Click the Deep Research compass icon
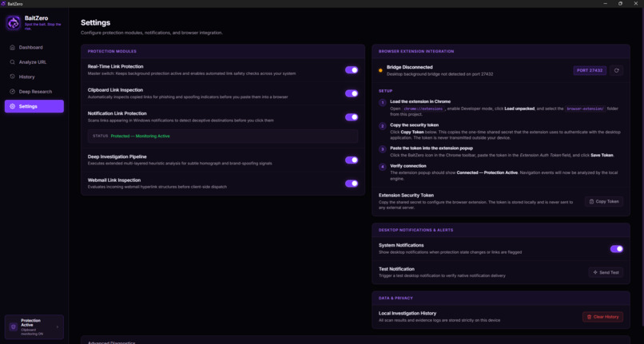644x344 pixels. tap(12, 92)
